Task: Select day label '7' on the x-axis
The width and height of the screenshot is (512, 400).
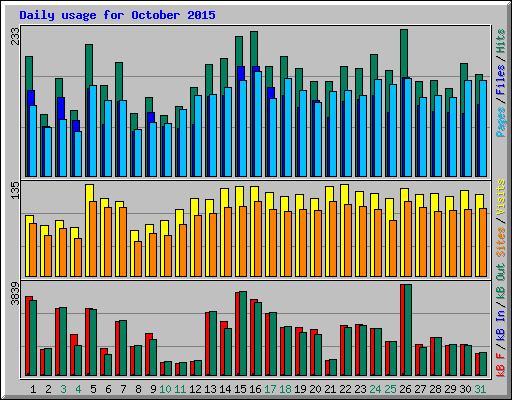Action: tap(123, 389)
